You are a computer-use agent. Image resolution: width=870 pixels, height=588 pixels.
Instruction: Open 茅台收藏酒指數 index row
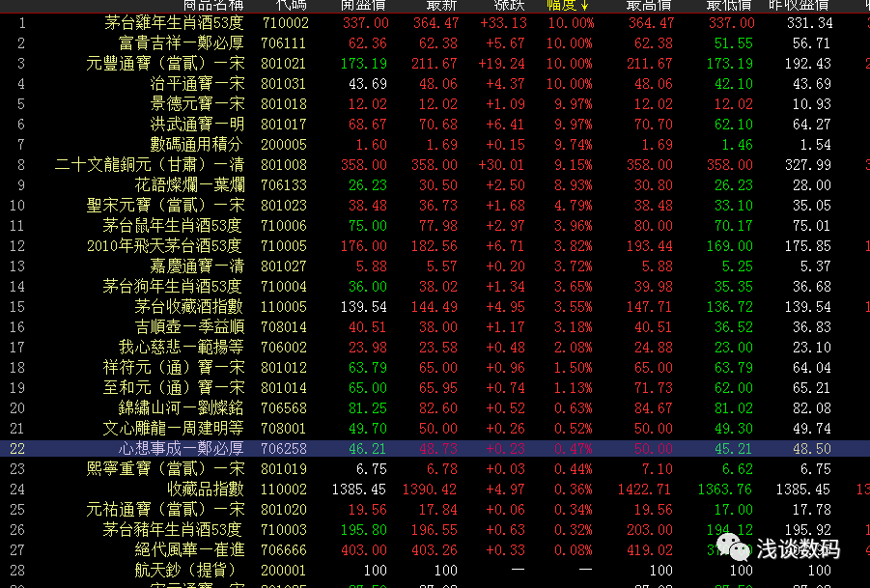click(x=435, y=307)
